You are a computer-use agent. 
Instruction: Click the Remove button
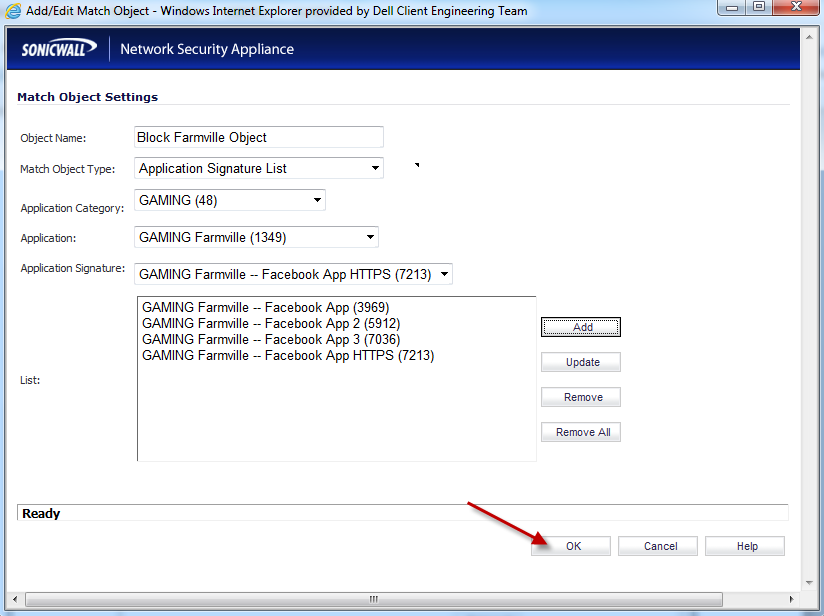click(x=581, y=397)
